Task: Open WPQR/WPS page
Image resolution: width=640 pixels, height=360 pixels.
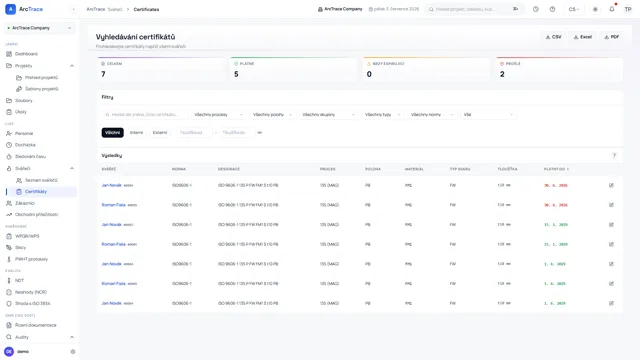Action: [x=27, y=236]
